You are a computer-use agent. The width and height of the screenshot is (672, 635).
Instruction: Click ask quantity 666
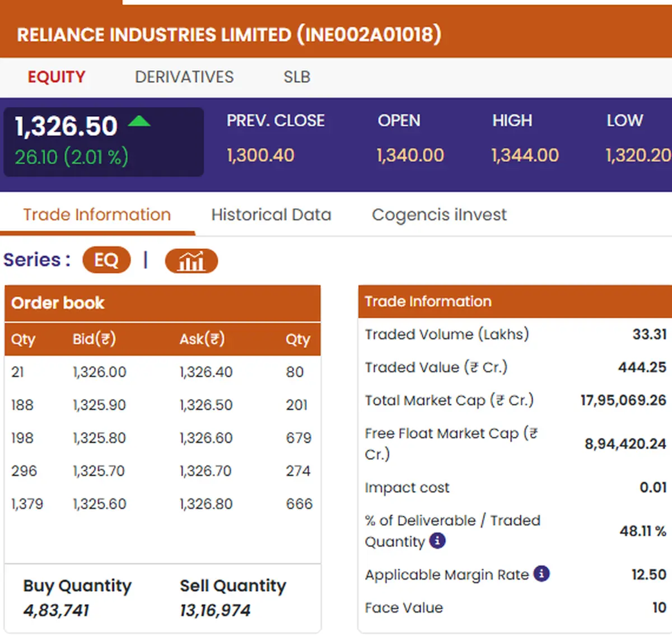(299, 504)
